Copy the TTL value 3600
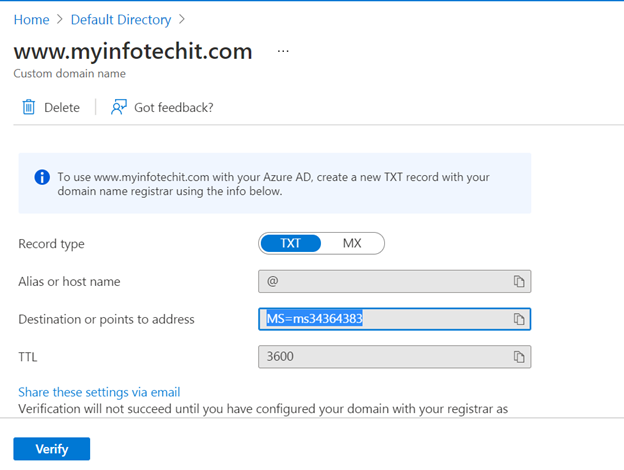 pos(519,357)
